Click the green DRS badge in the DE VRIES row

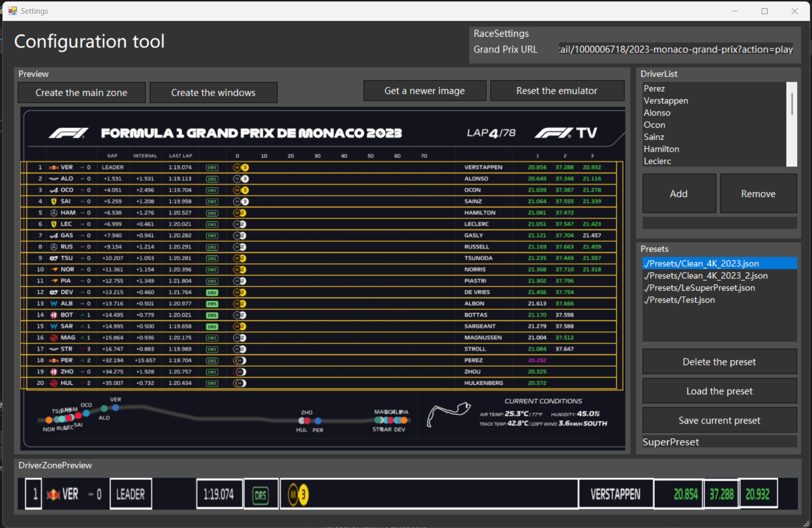point(212,293)
